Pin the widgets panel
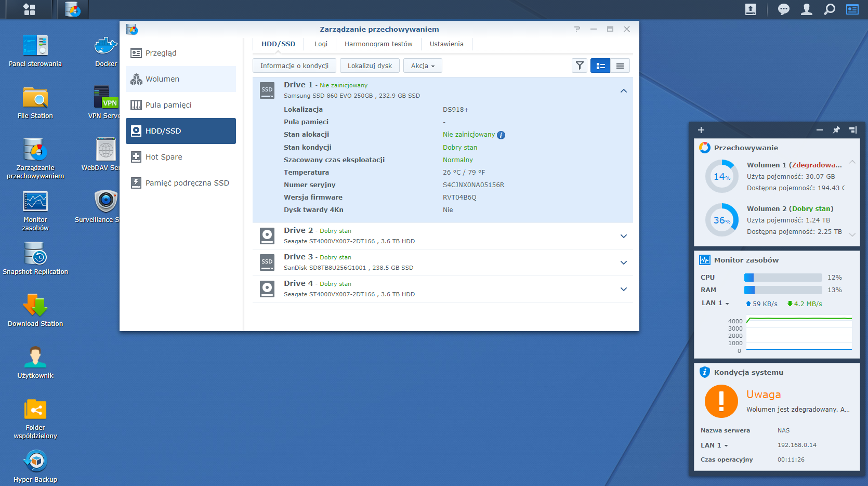The image size is (868, 486). (x=836, y=130)
